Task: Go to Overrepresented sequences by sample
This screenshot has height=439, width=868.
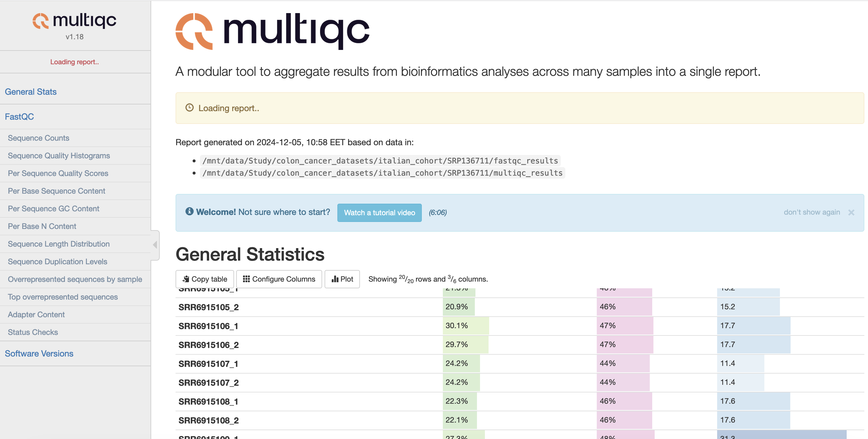Action: click(x=75, y=279)
